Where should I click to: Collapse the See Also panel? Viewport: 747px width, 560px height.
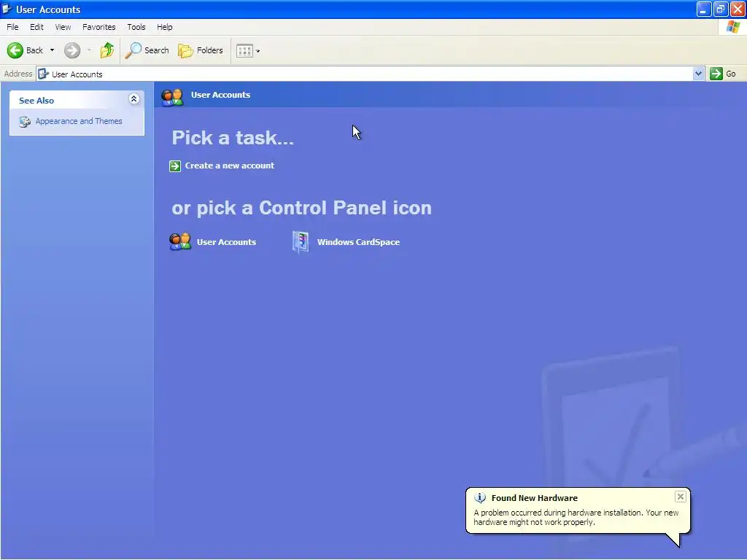pos(134,99)
